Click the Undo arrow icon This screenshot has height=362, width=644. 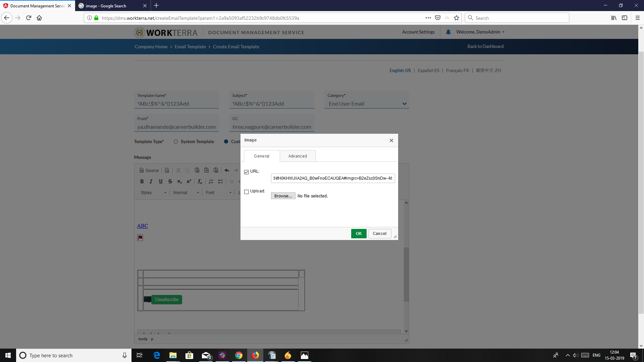(227, 170)
